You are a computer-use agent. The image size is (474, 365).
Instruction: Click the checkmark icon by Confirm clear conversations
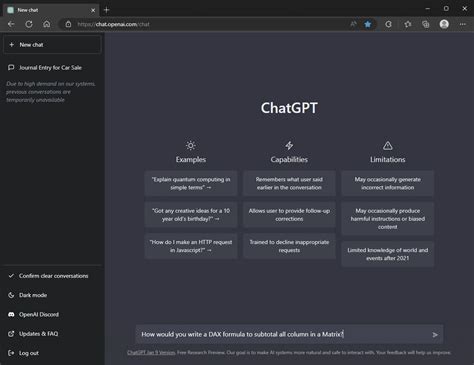[x=11, y=276]
